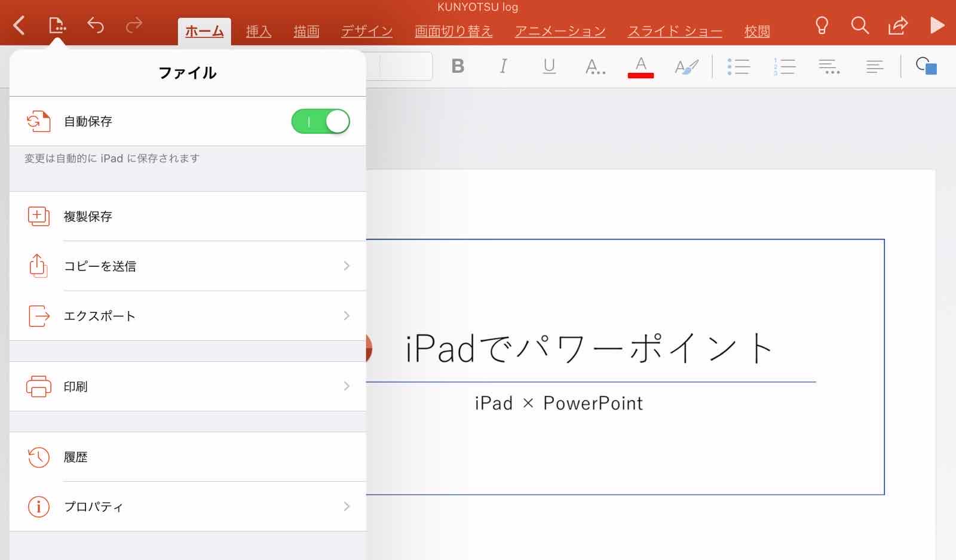Image resolution: width=956 pixels, height=560 pixels.
Task: Go back using the left arrow
Action: (19, 26)
